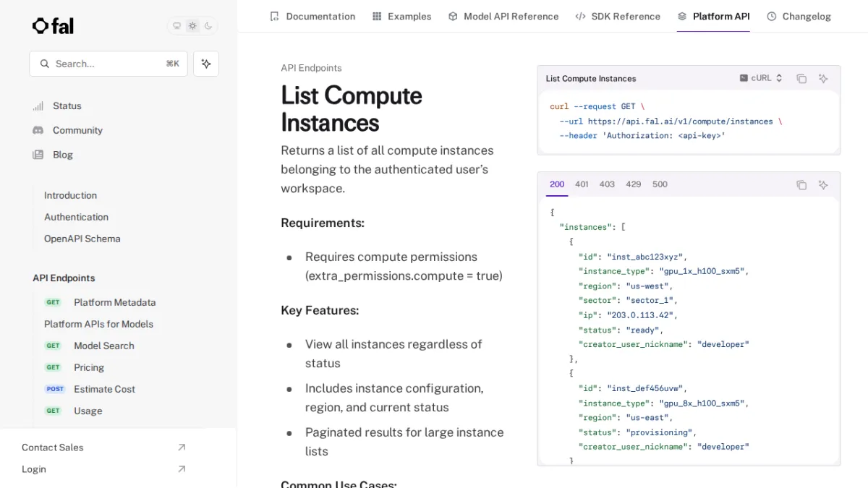Open the Model API Reference tab

[503, 16]
